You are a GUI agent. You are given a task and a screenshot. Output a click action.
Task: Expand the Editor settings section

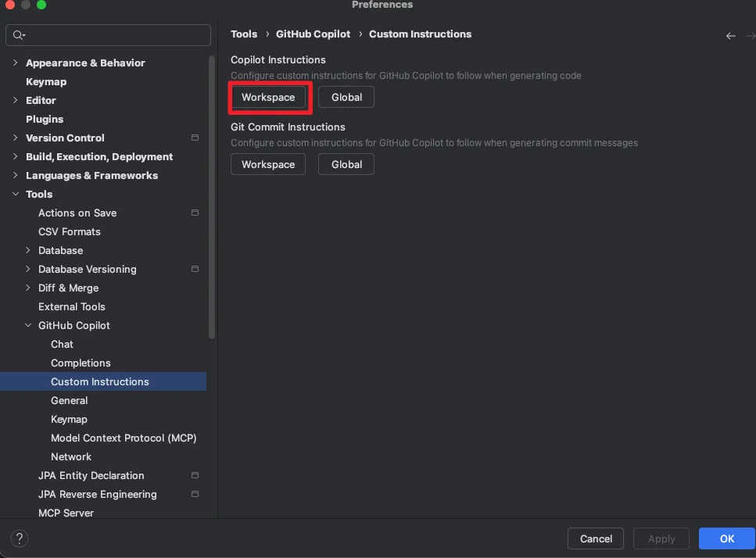[x=16, y=101]
